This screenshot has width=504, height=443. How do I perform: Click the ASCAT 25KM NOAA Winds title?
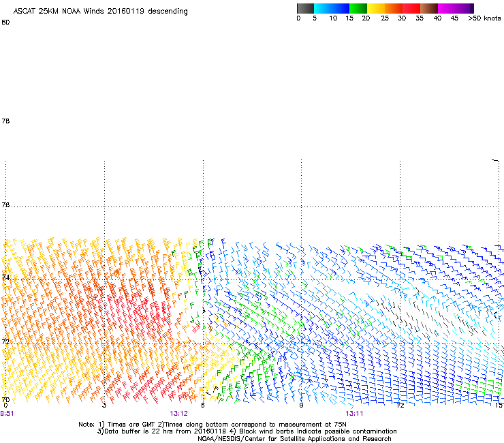tap(100, 11)
